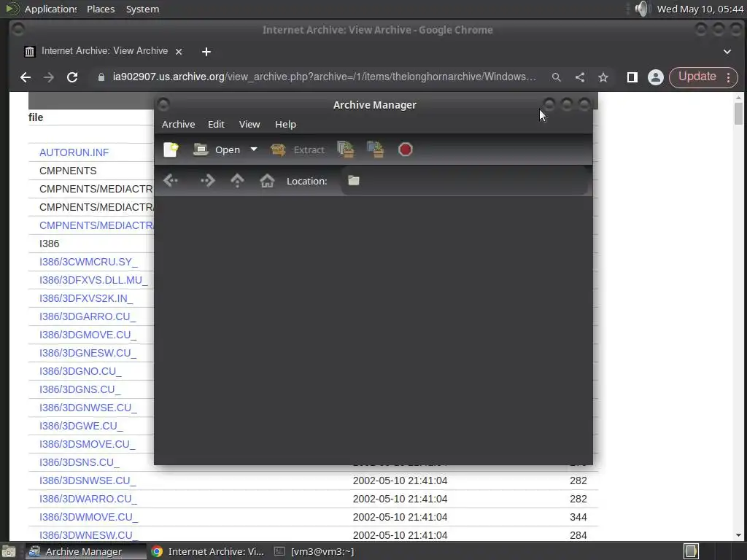The height and width of the screenshot is (560, 747).
Task: Click the red Stop operation icon
Action: click(x=405, y=149)
